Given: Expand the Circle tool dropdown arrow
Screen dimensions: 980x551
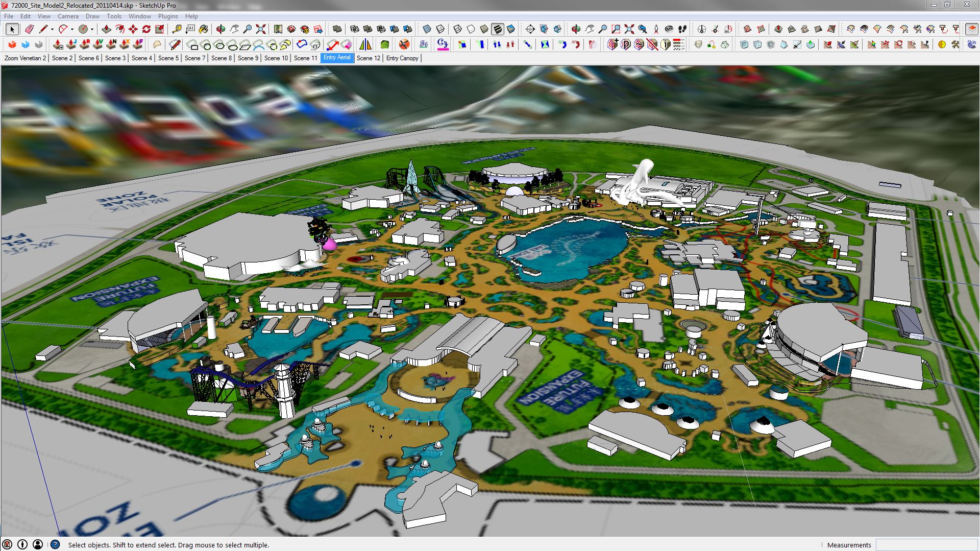Looking at the screenshot, I should pos(92,30).
